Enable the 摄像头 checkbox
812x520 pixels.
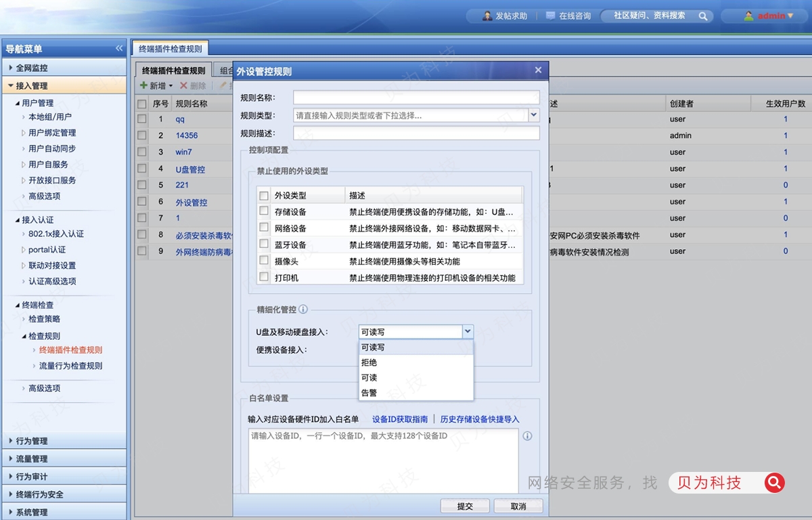[x=264, y=261]
